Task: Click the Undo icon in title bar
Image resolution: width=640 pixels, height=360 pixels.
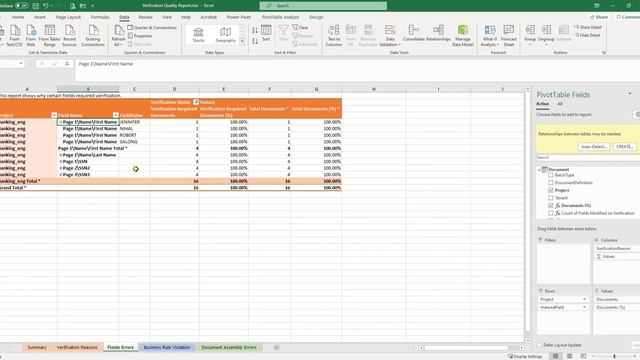Action: 46,6
